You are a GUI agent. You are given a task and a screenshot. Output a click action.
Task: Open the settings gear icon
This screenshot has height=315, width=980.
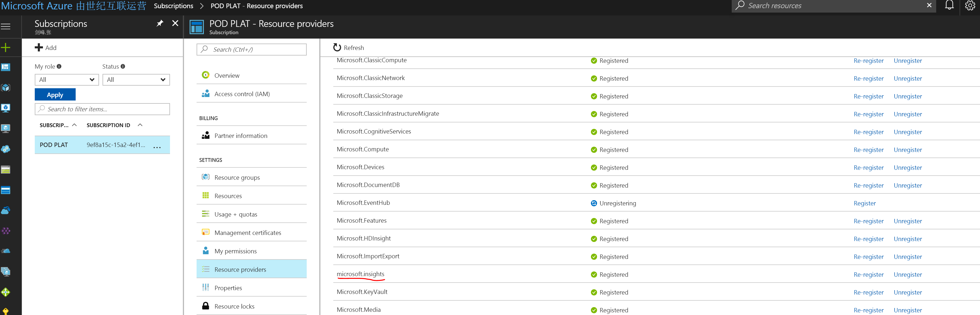click(970, 5)
